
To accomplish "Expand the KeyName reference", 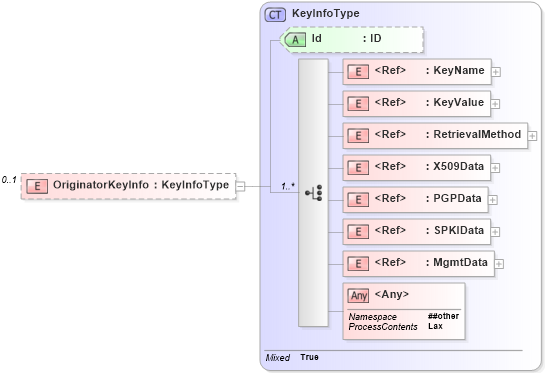I will [x=496, y=72].
